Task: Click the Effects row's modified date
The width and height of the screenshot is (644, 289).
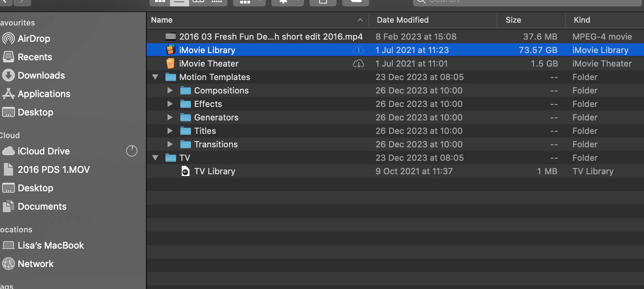Action: [419, 104]
